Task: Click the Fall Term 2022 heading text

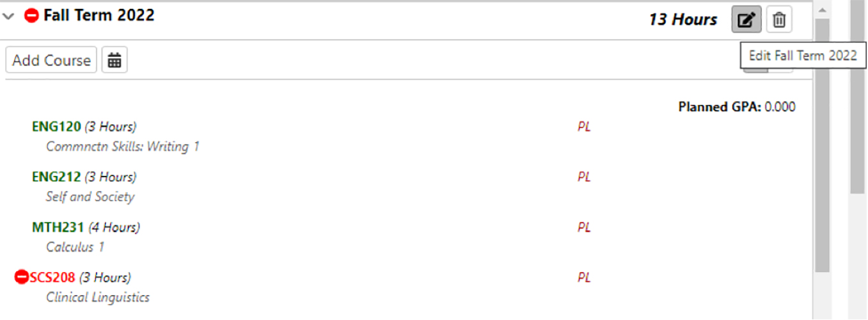Action: pos(99,15)
